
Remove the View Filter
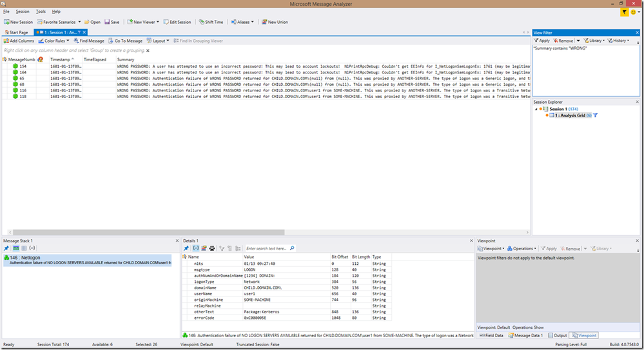click(x=563, y=41)
